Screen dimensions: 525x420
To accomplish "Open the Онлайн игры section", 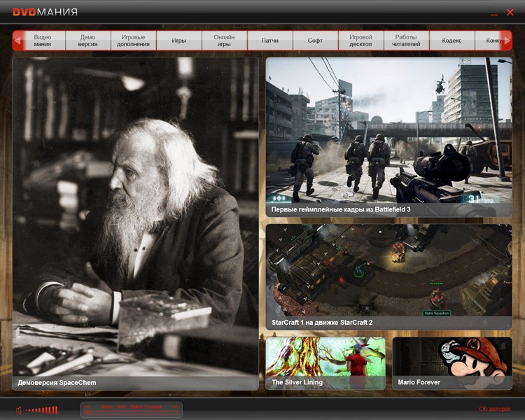I will click(224, 41).
